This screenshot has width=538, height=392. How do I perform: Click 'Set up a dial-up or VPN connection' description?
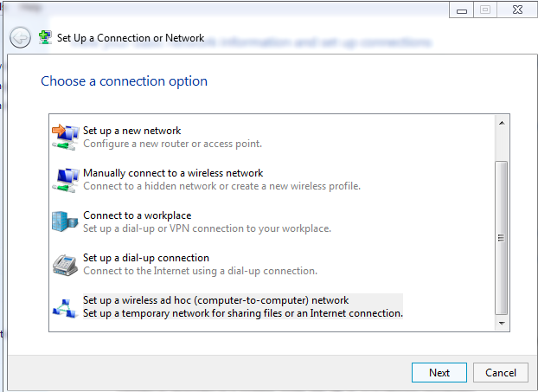point(207,228)
